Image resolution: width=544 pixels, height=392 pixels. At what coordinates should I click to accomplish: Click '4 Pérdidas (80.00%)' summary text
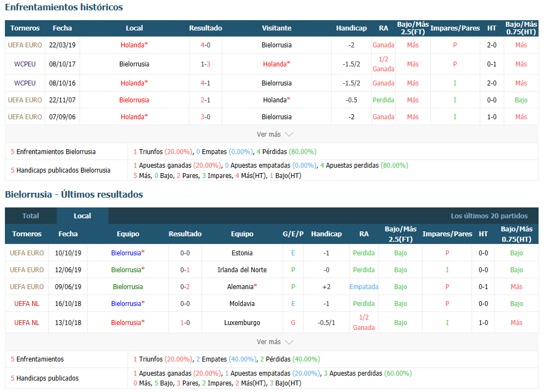[x=286, y=151]
